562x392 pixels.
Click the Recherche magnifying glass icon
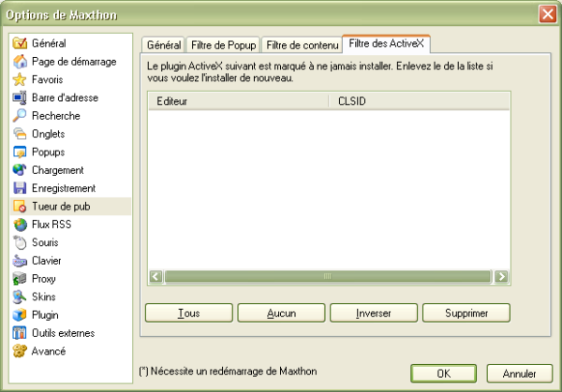point(20,116)
